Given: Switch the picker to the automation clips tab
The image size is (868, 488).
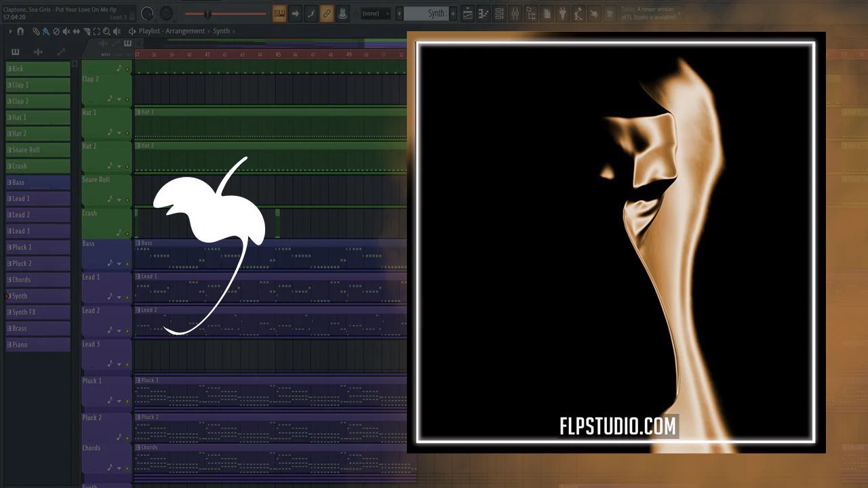Looking at the screenshot, I should (x=61, y=52).
